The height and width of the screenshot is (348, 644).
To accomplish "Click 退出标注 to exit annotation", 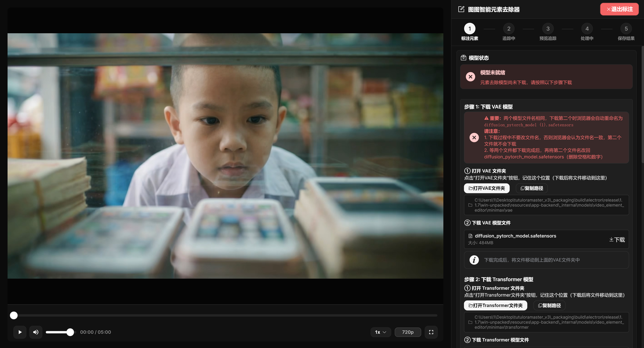I will coord(620,9).
